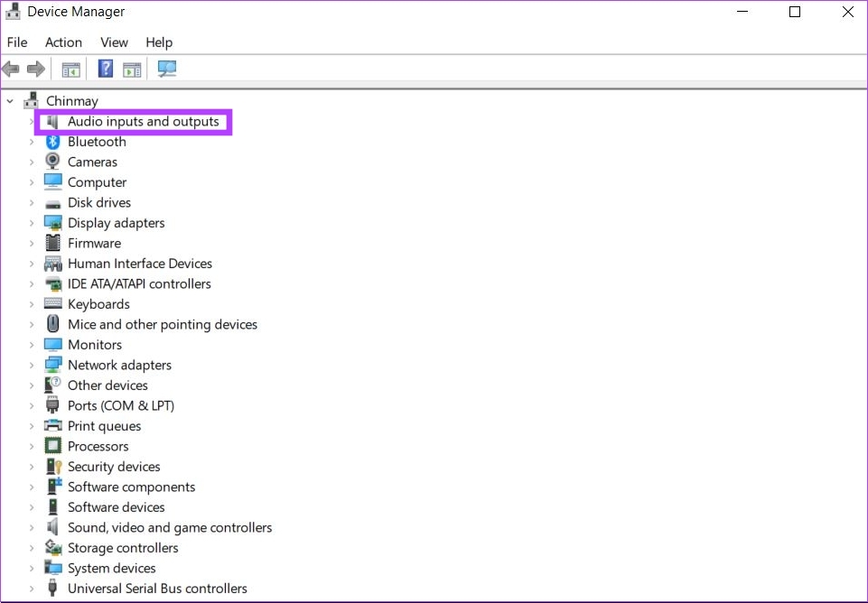Click the Disk drives icon
The height and width of the screenshot is (603, 868).
53,204
